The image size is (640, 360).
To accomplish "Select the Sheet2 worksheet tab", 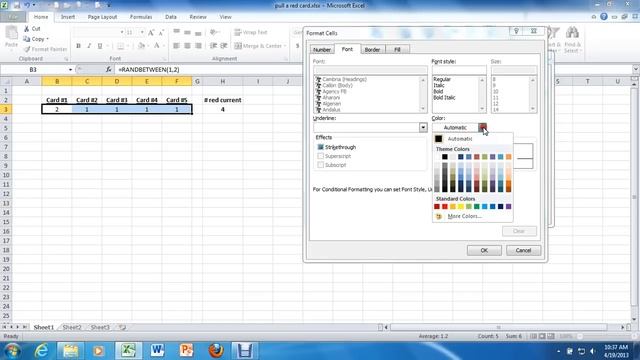I will 72,327.
